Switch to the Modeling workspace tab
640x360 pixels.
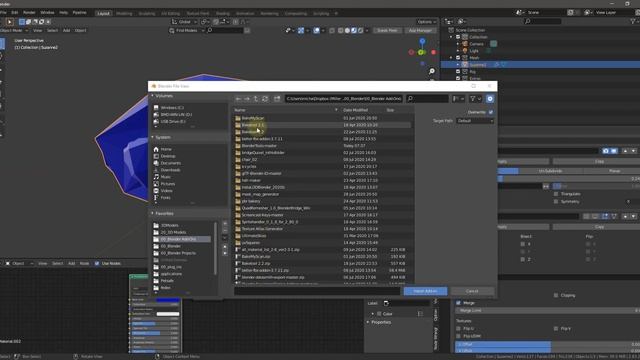pos(124,13)
